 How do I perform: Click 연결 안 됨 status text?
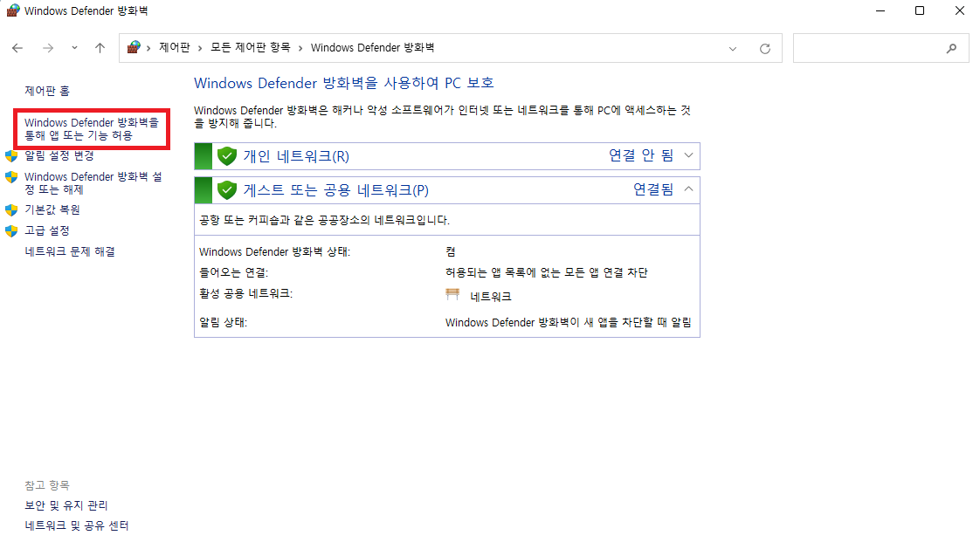pos(641,155)
